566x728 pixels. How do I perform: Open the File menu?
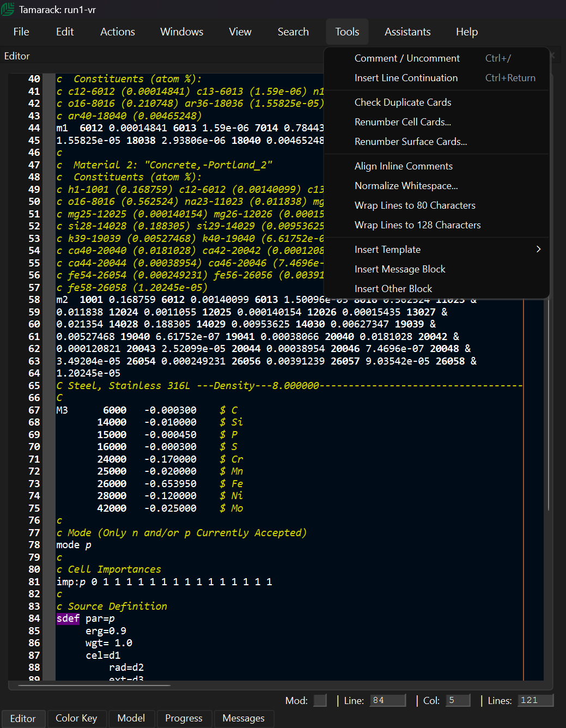tap(21, 32)
